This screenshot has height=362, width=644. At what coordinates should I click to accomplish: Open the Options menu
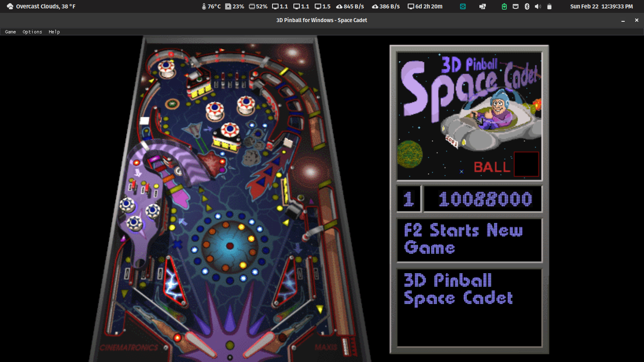point(32,32)
